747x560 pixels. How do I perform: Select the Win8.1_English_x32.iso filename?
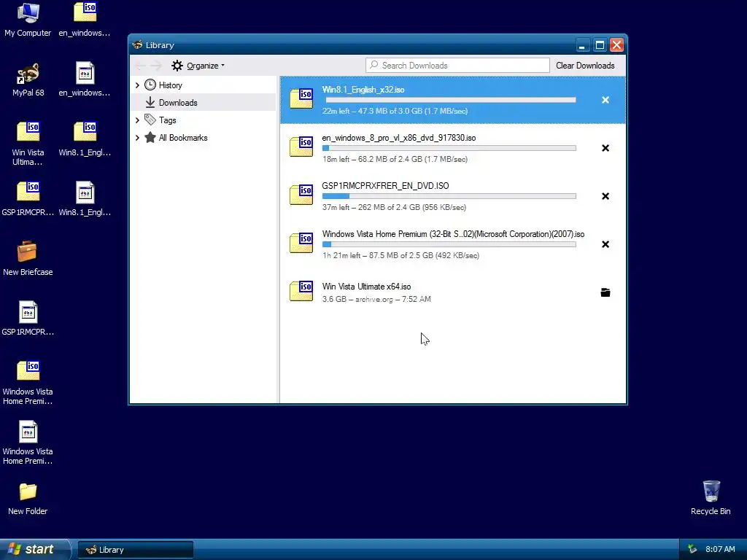[363, 90]
